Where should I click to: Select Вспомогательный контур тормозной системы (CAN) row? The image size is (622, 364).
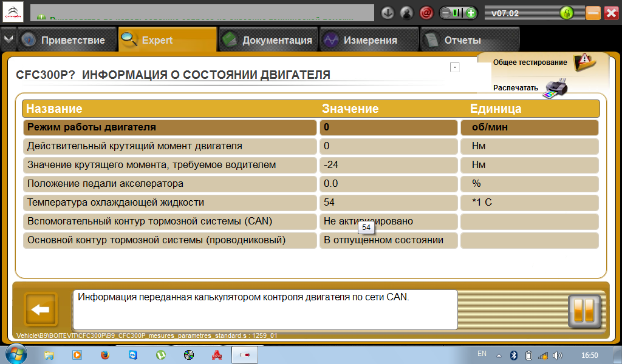point(170,221)
